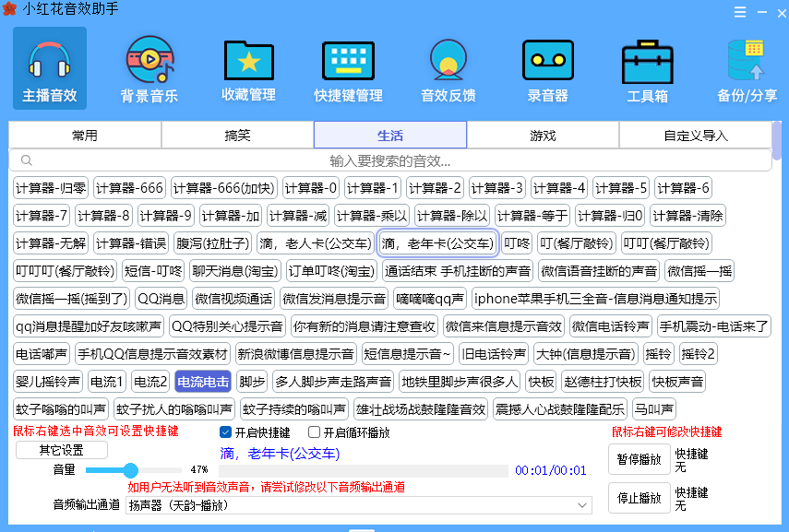
Task: Click the sound effect search field
Action: (x=390, y=160)
